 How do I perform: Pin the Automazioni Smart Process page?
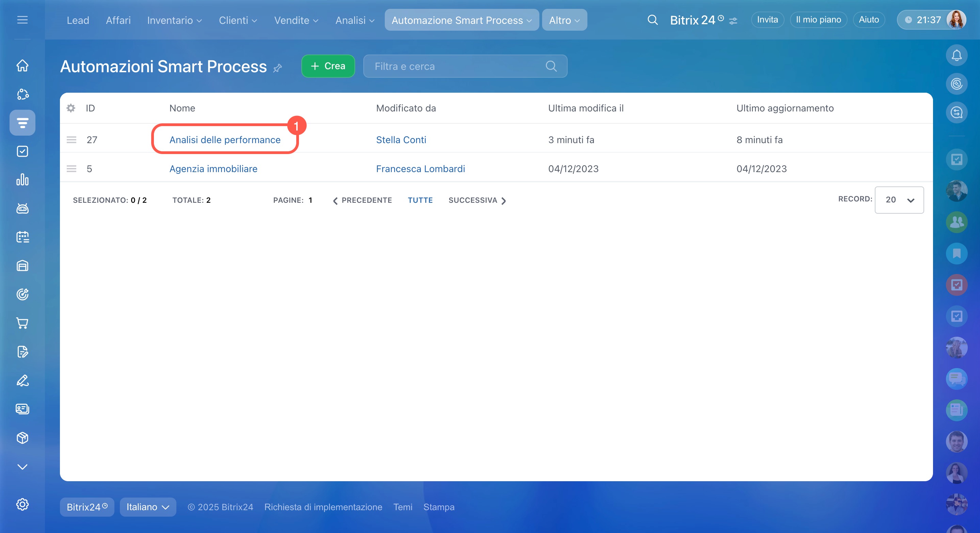pyautogui.click(x=278, y=68)
